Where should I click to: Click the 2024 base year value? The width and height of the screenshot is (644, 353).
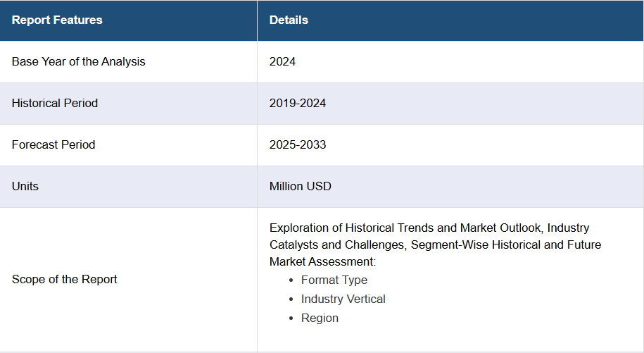click(x=282, y=61)
